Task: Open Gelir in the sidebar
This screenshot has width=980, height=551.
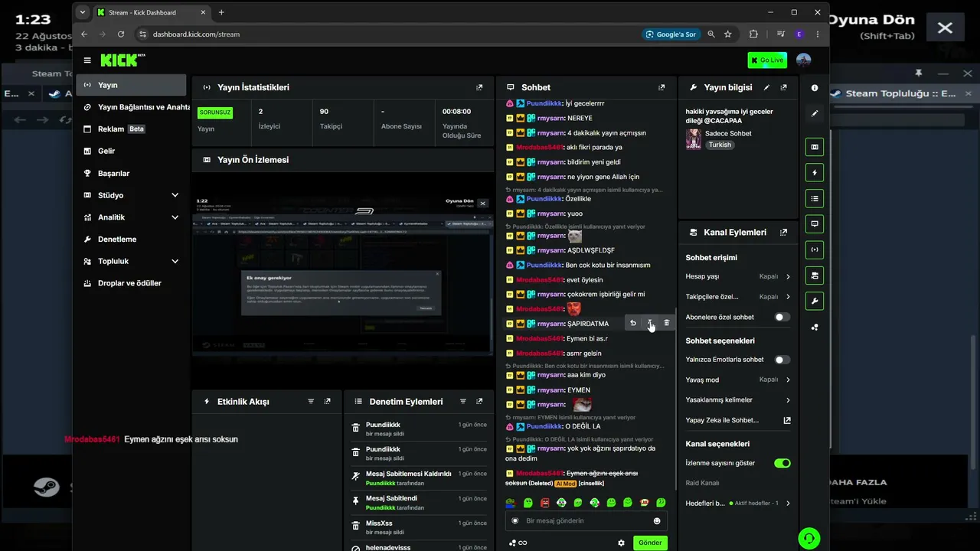Action: coord(131,152)
